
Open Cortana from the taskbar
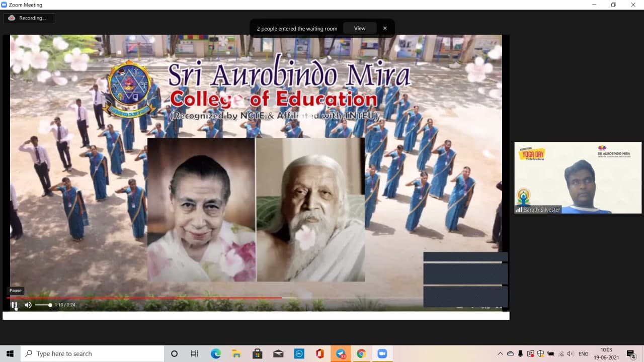coord(175,354)
